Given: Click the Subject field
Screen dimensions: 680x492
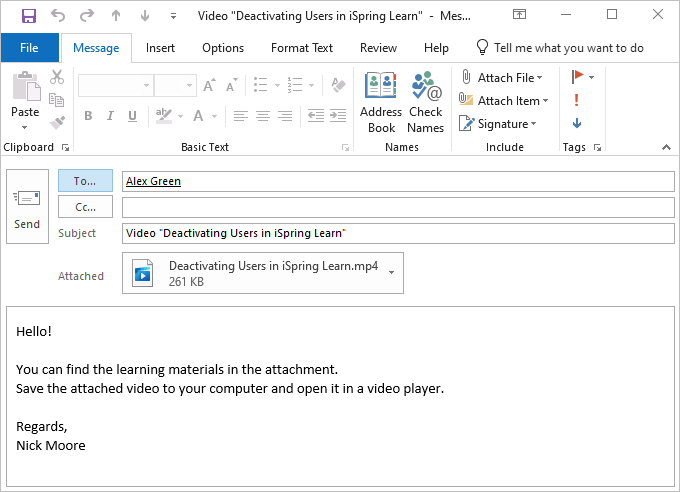Looking at the screenshot, I should click(x=398, y=233).
